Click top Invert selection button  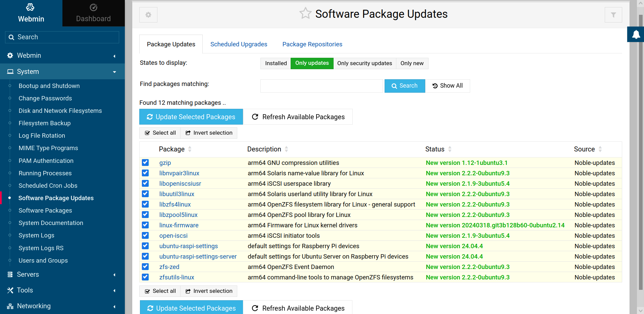click(x=209, y=133)
